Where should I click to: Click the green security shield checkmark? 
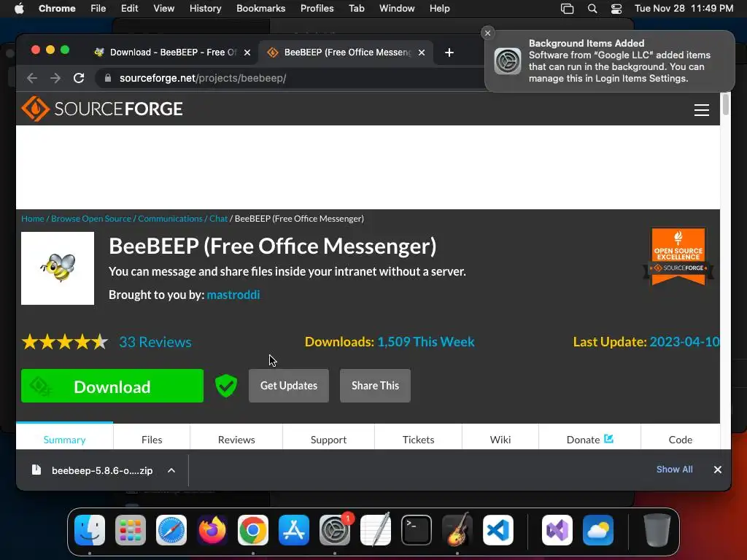(x=226, y=386)
